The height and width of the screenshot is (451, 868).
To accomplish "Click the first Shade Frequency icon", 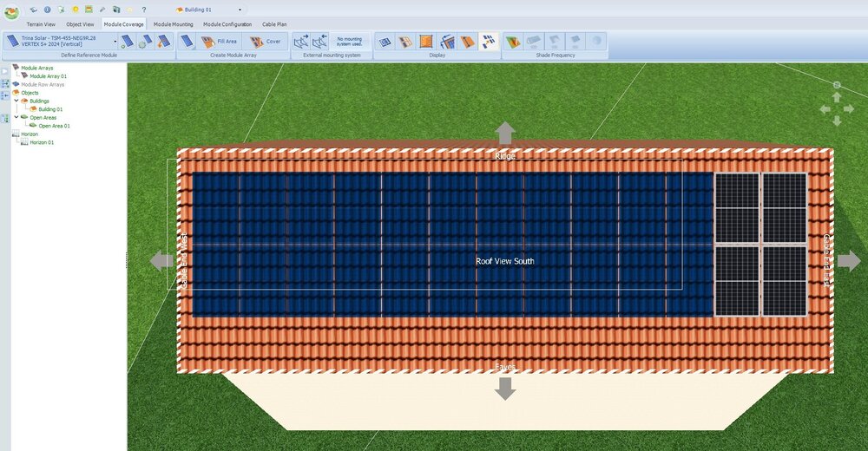I will (x=512, y=41).
